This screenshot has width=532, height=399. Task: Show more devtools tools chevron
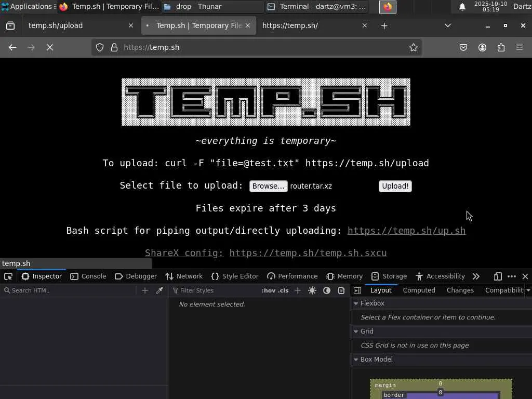coord(476,276)
